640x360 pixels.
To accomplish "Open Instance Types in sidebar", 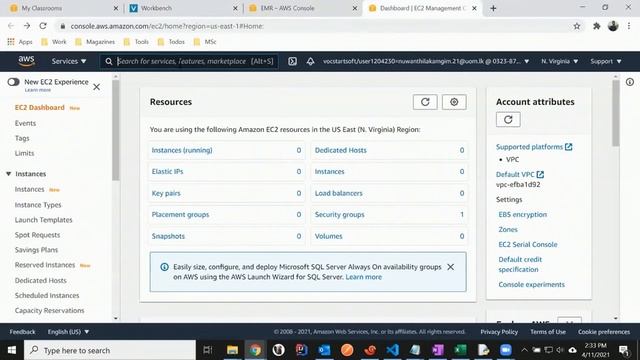I will [38, 205].
